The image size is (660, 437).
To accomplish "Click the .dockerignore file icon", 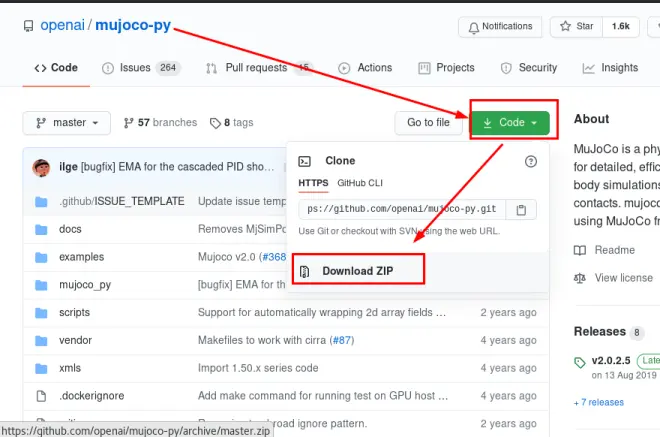I will tap(41, 396).
